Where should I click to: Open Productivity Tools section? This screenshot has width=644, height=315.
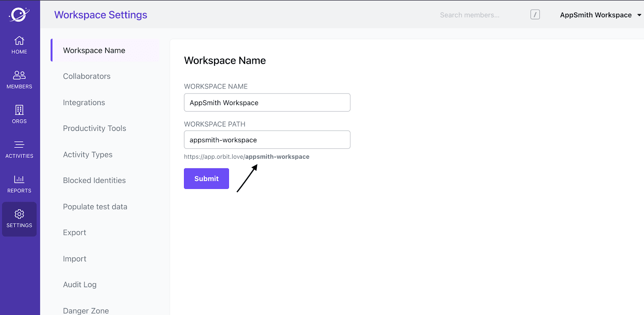tap(94, 128)
